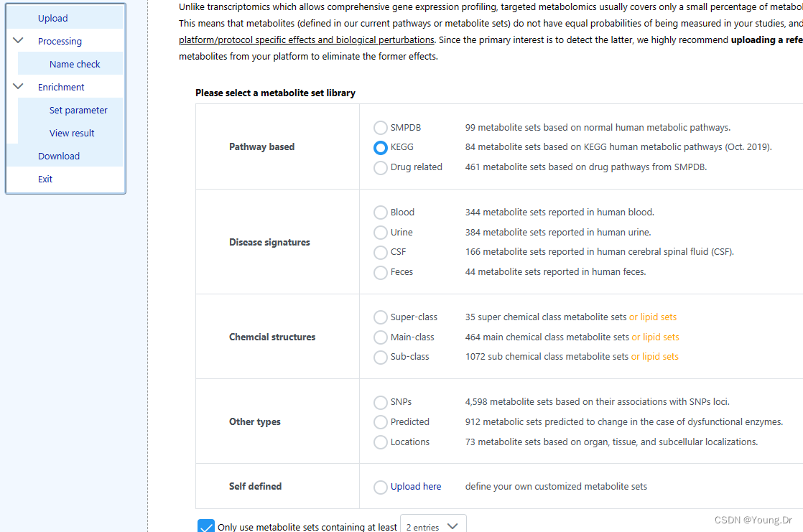This screenshot has width=803, height=532.
Task: Choose the SNPs metabolite library
Action: 381,402
